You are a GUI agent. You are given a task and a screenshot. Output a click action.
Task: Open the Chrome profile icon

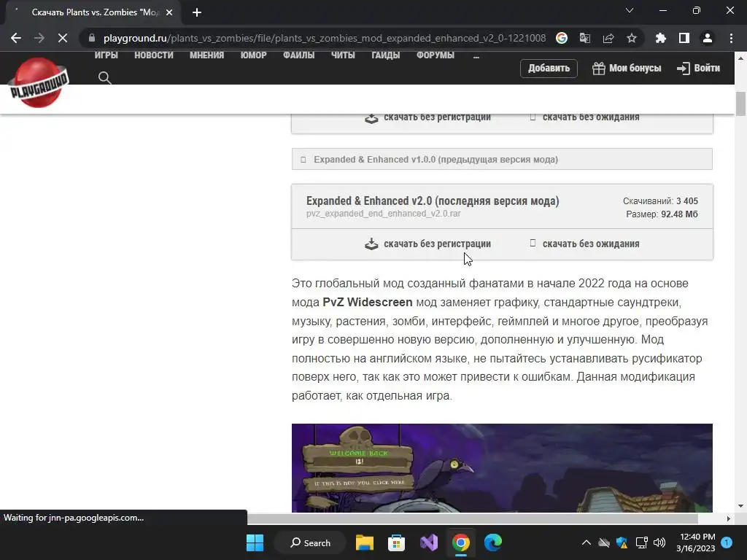tap(708, 38)
